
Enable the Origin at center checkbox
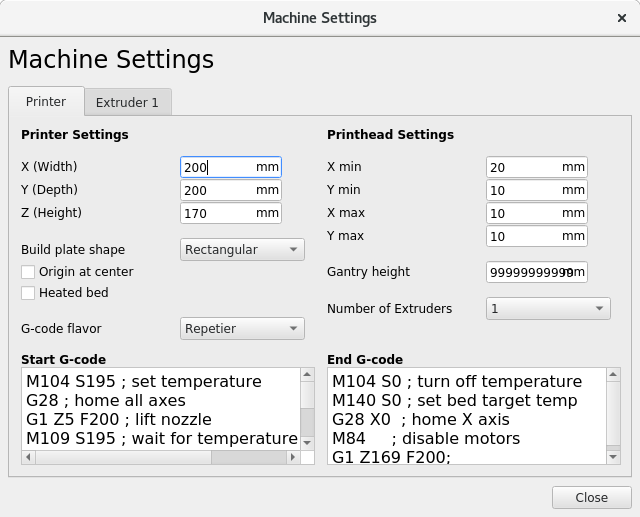[x=28, y=272]
